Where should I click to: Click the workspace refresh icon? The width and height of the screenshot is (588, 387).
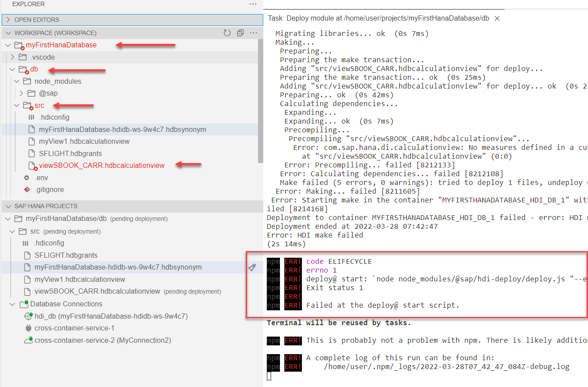click(x=227, y=33)
